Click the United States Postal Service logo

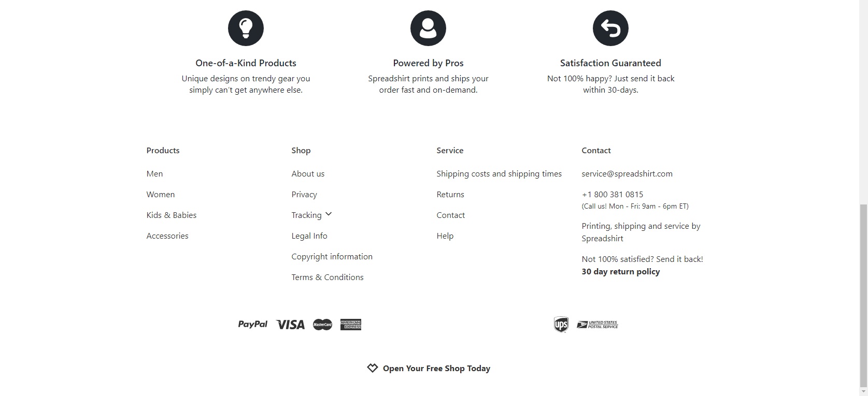597,325
